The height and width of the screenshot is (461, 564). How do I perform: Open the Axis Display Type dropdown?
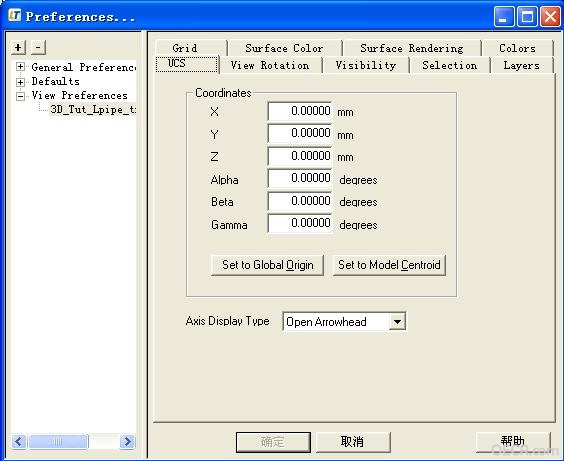[397, 321]
